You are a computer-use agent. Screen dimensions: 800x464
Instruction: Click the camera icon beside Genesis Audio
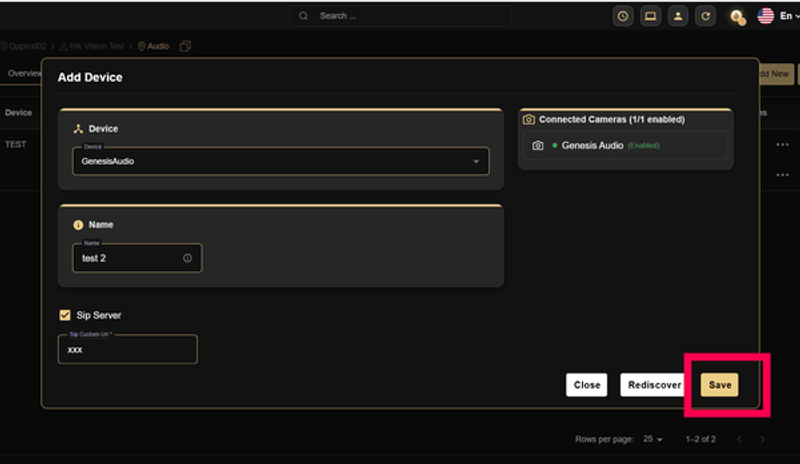(x=538, y=146)
